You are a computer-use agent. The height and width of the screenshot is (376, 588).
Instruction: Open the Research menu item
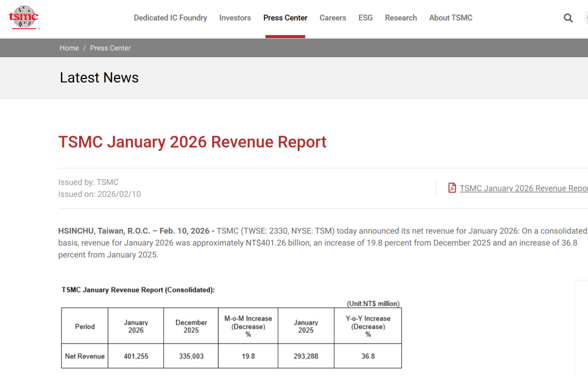pos(401,18)
